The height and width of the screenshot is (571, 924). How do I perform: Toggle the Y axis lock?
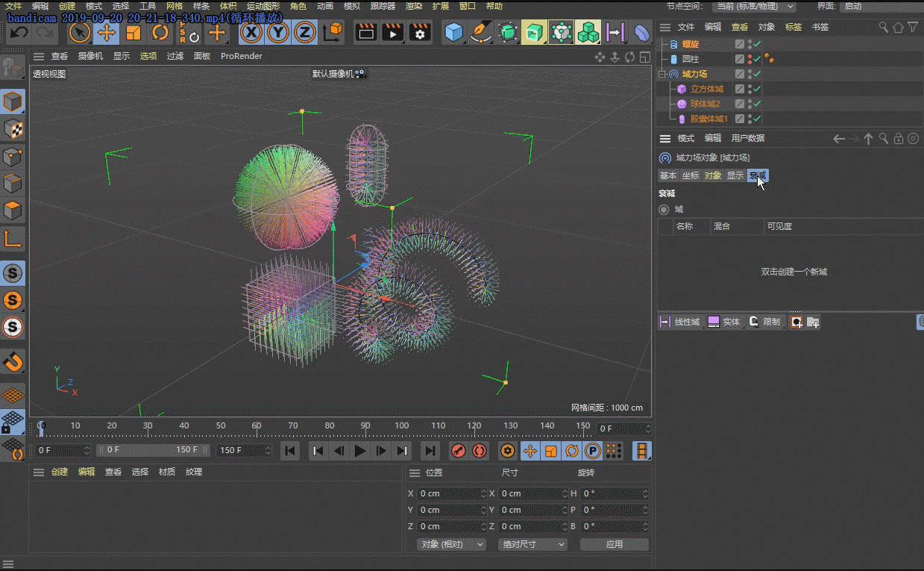click(278, 33)
